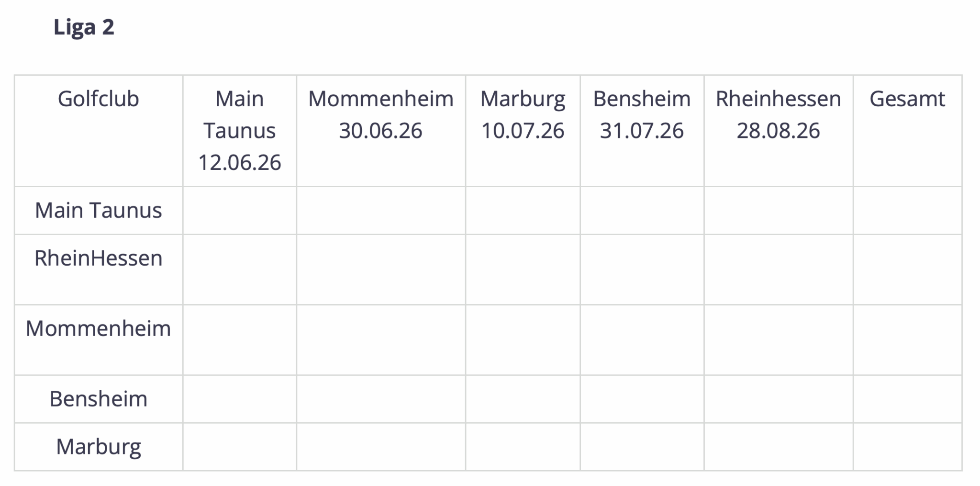
Task: Click Marburg row's Rheinhessen 28.08.26 cell
Action: [x=778, y=447]
